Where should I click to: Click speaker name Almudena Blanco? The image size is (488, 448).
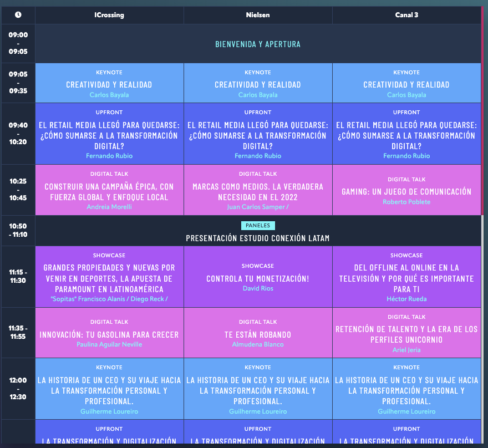pyautogui.click(x=258, y=344)
